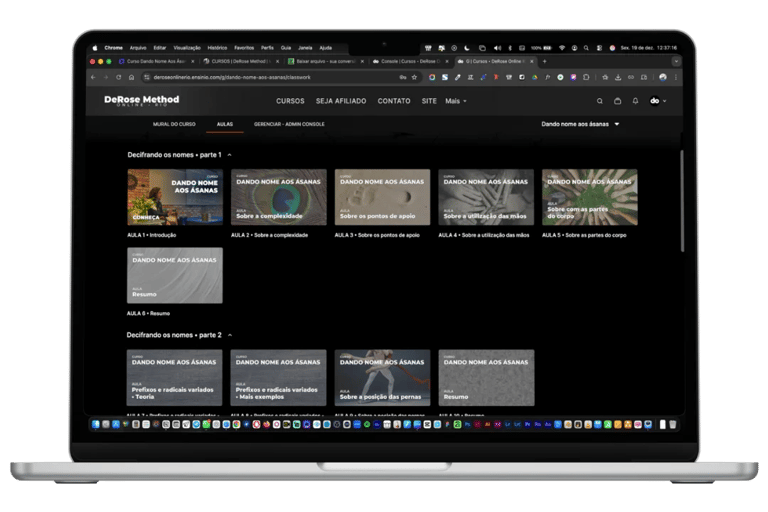Image resolution: width=768 pixels, height=512 pixels.
Task: Open 'Sobre a utilização das mãos' thumbnail
Action: (486, 197)
